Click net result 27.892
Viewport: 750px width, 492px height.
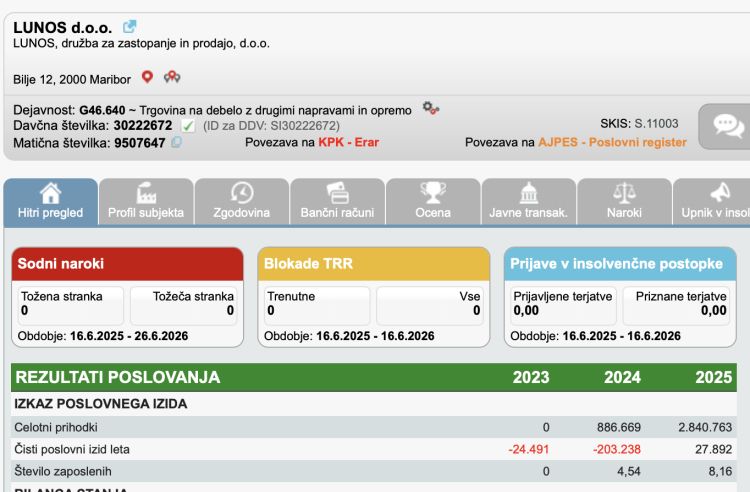click(x=714, y=449)
